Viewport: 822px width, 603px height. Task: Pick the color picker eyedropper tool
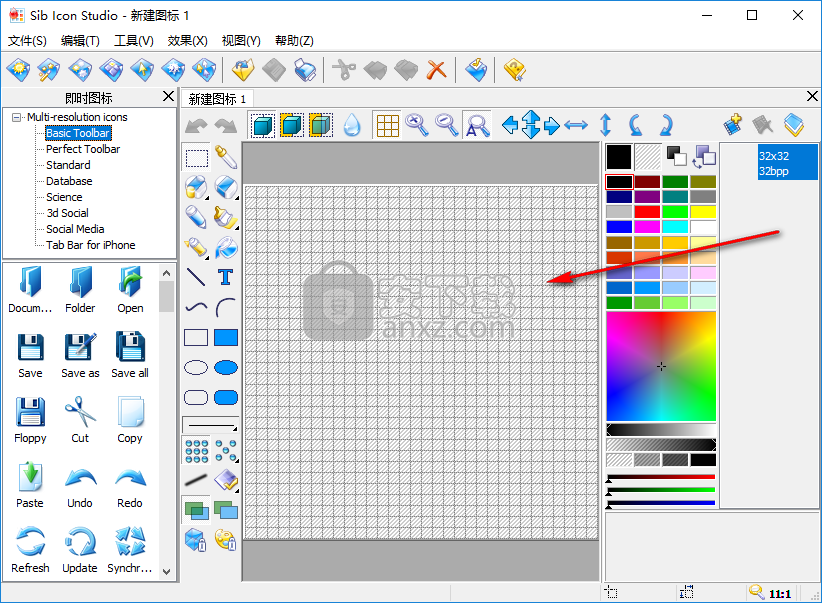pos(226,157)
